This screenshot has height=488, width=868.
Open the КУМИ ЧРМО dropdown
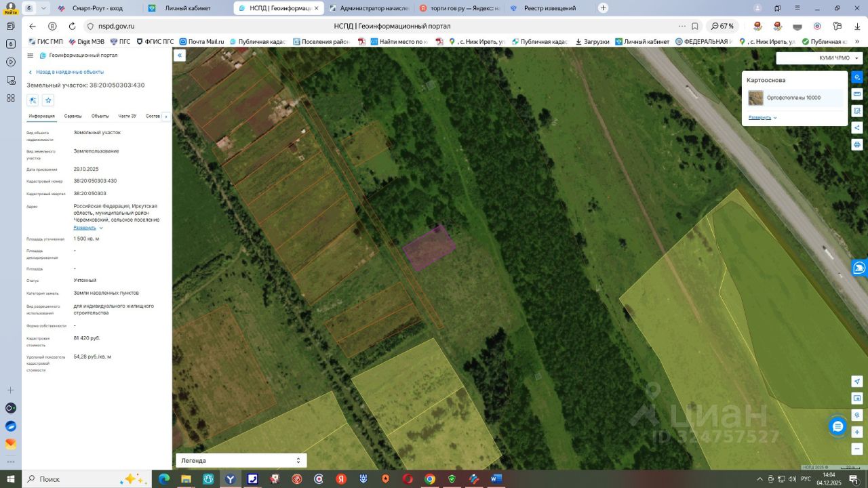(x=819, y=58)
